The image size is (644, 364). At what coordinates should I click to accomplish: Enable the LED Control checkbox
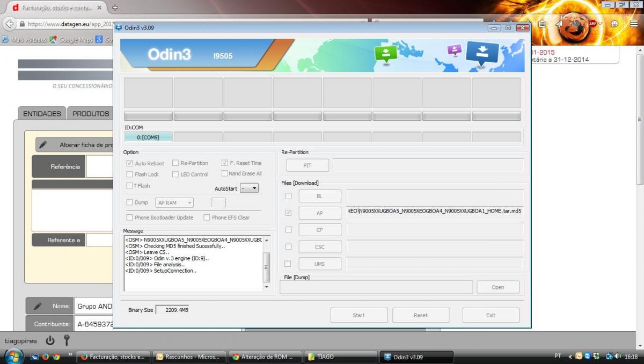175,174
